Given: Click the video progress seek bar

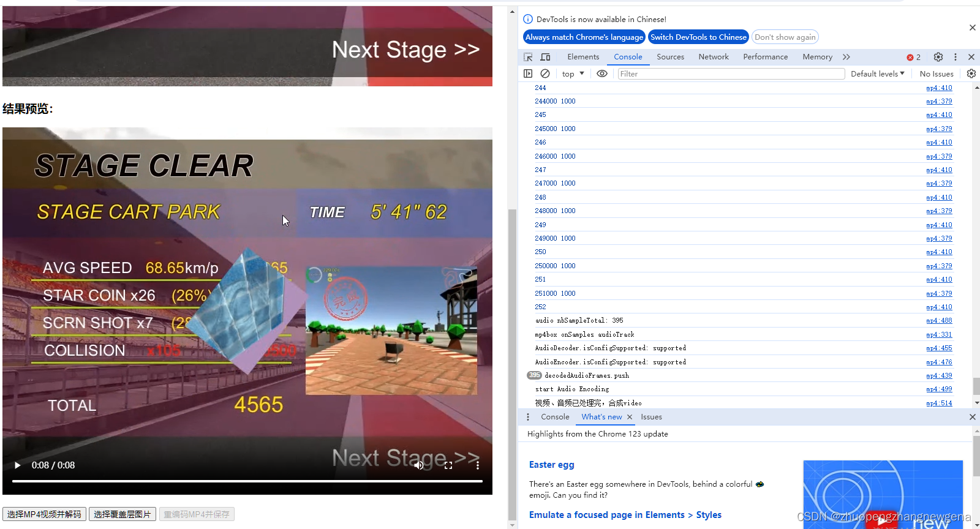Looking at the screenshot, I should (x=247, y=481).
